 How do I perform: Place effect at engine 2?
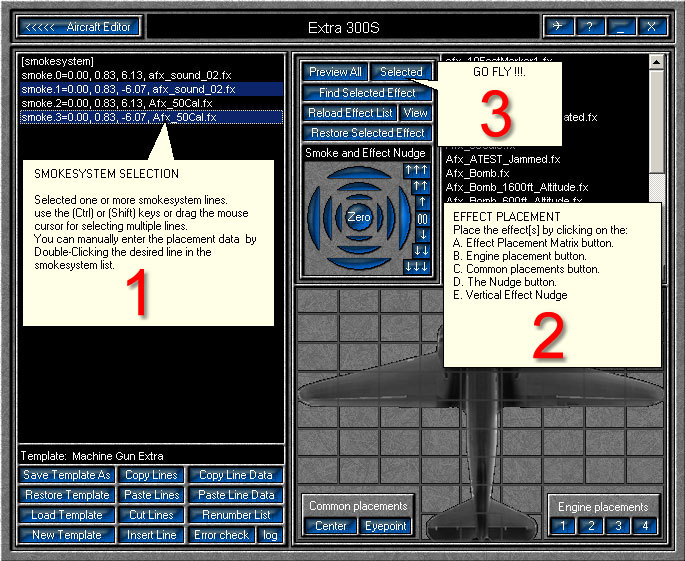click(590, 526)
